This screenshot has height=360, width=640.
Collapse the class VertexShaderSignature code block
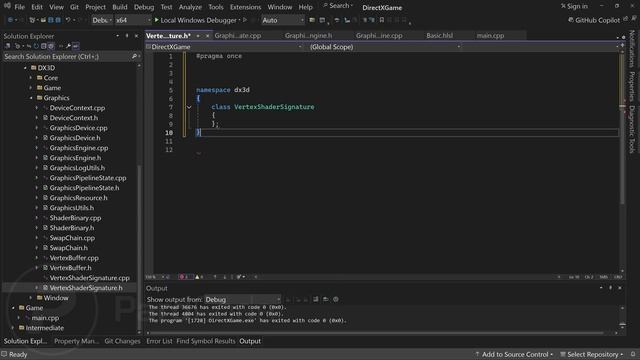click(189, 107)
